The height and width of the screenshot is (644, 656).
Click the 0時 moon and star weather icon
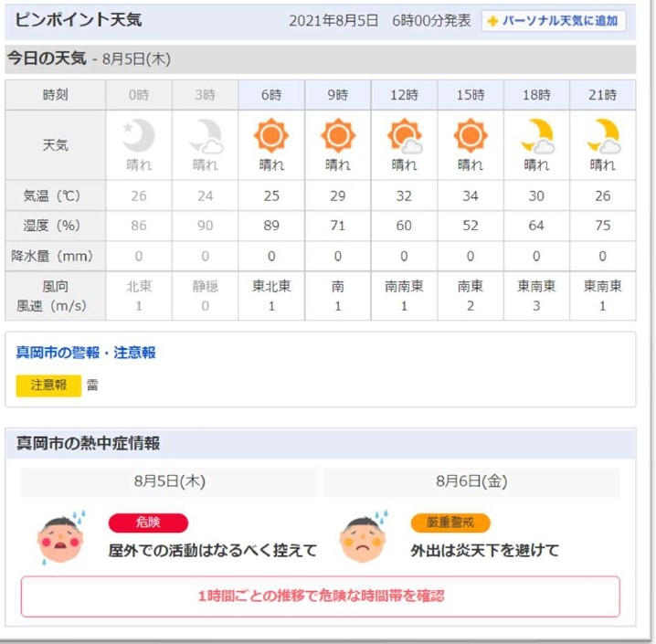pos(139,136)
